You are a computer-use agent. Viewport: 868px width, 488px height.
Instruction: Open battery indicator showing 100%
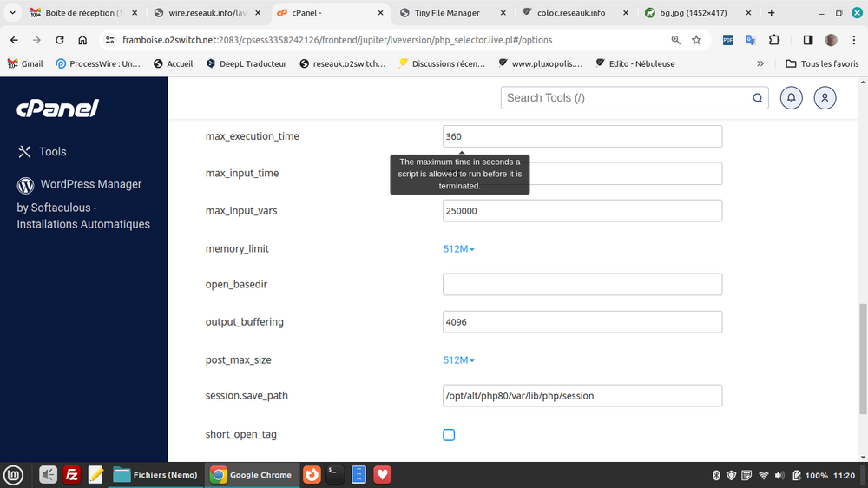pos(809,475)
